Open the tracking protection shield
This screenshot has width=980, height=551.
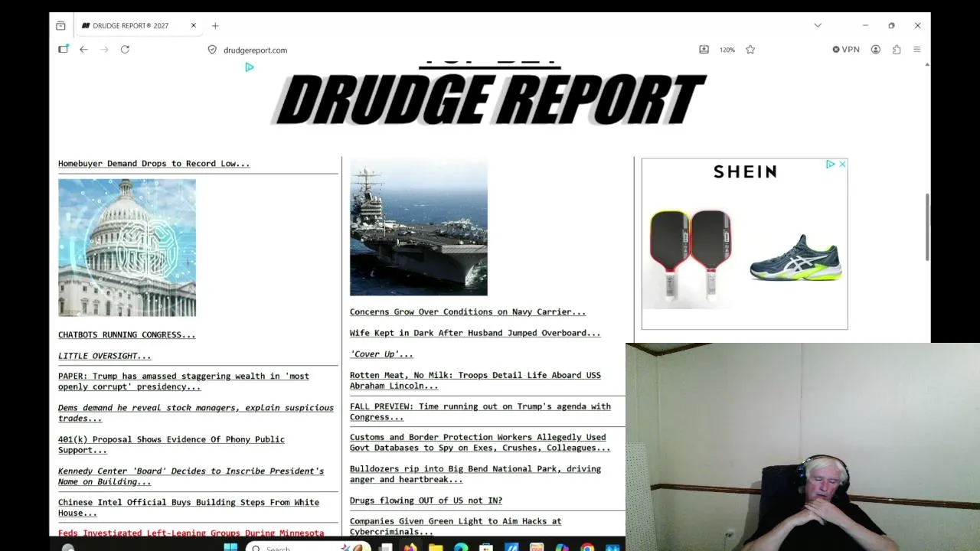tap(212, 49)
